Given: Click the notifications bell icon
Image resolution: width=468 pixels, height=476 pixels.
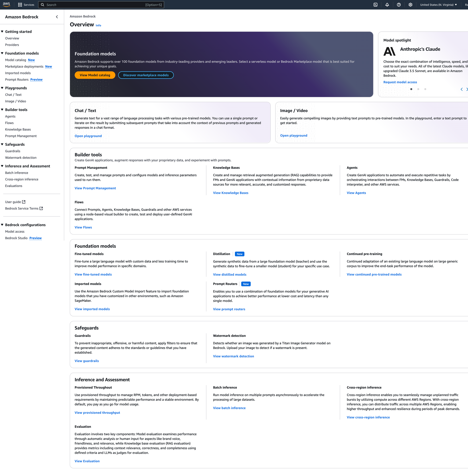Looking at the screenshot, I should coord(387,5).
